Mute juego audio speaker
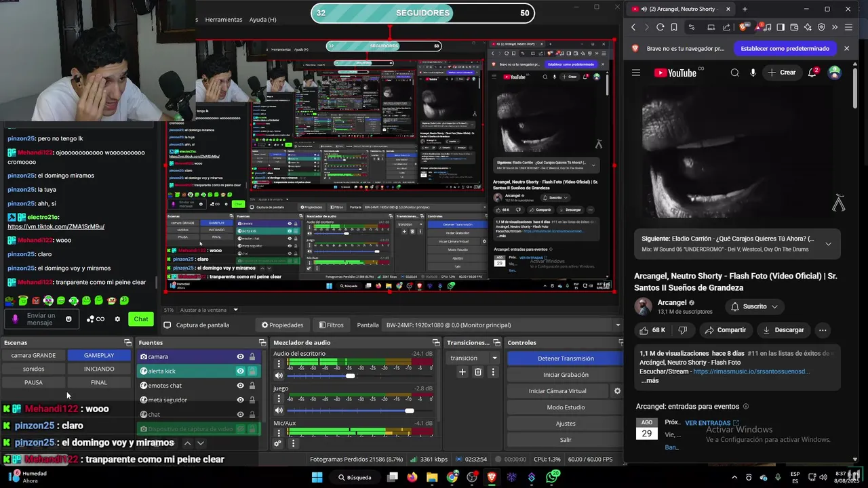Image resolution: width=868 pixels, height=488 pixels. pos(279,410)
